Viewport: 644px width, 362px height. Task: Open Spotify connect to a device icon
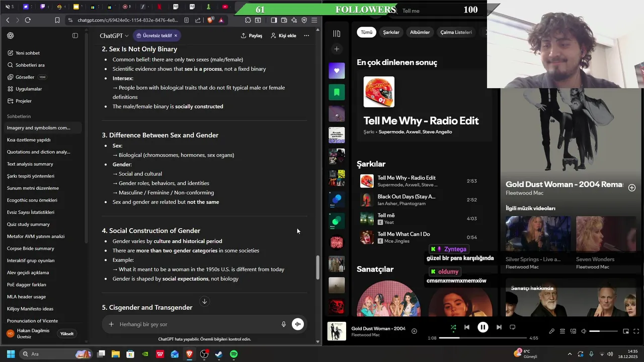573,331
